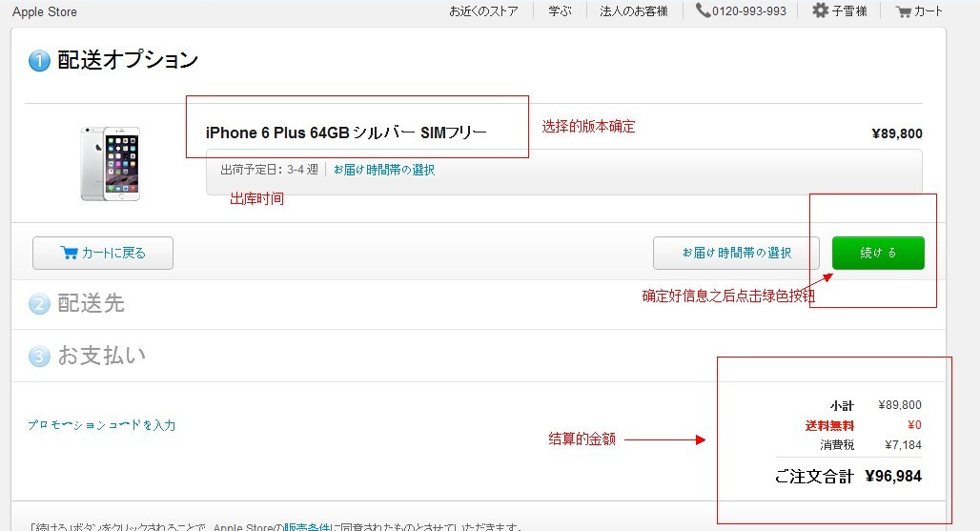Open the Apple Store home link
Image resolution: width=980 pixels, height=531 pixels.
pyautogui.click(x=45, y=11)
